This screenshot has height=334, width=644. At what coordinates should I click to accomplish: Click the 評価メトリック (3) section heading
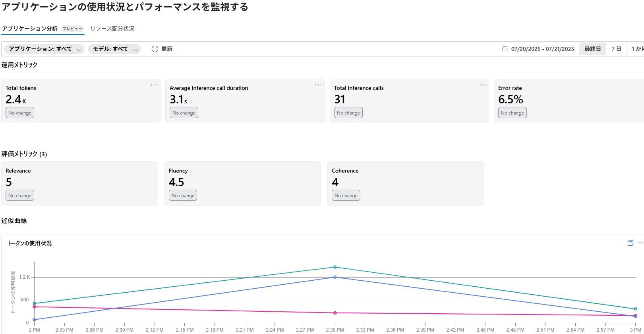click(24, 154)
